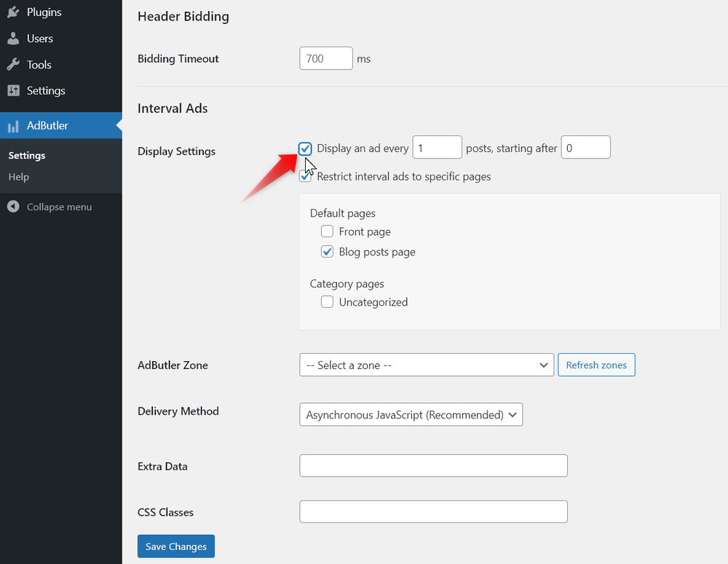The width and height of the screenshot is (728, 564).
Task: Click the CSS Classes label
Action: tap(166, 512)
